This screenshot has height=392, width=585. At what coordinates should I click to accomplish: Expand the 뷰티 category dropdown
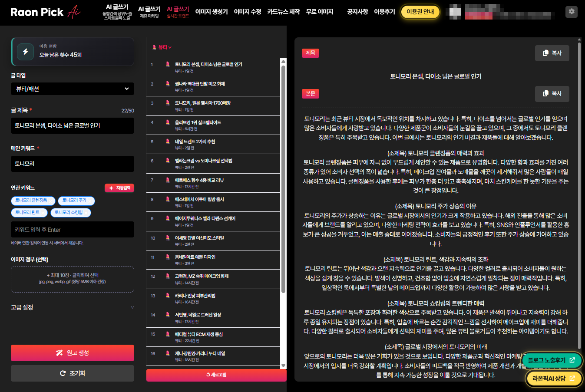(162, 47)
